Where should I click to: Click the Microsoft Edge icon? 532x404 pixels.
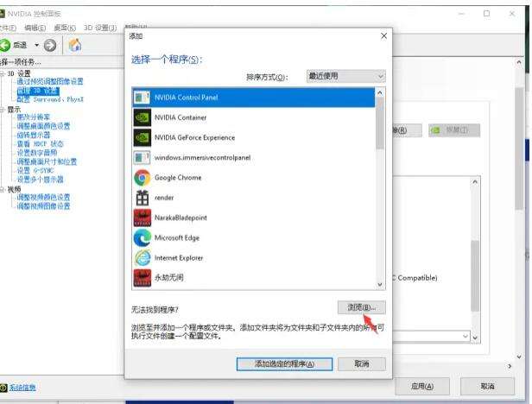coord(142,237)
